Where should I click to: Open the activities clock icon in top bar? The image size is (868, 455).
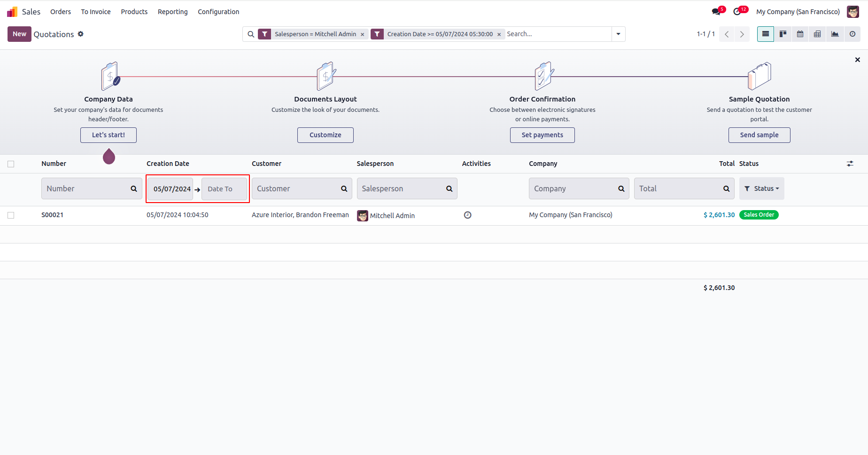tap(737, 12)
